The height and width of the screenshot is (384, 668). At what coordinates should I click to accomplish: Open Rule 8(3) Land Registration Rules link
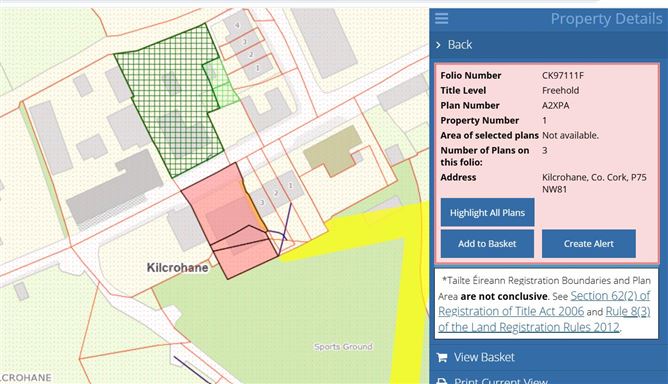click(544, 319)
